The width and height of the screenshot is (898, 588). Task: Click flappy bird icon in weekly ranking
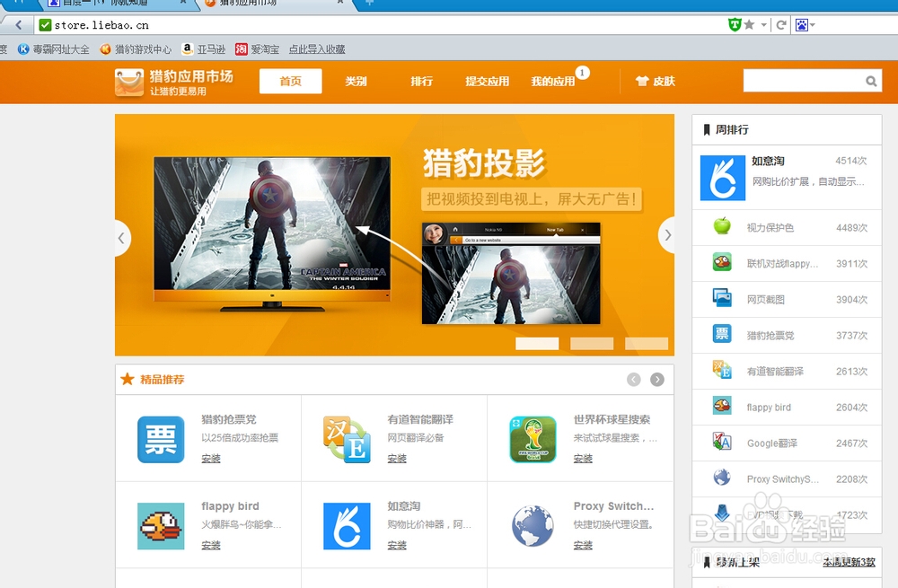(x=722, y=406)
